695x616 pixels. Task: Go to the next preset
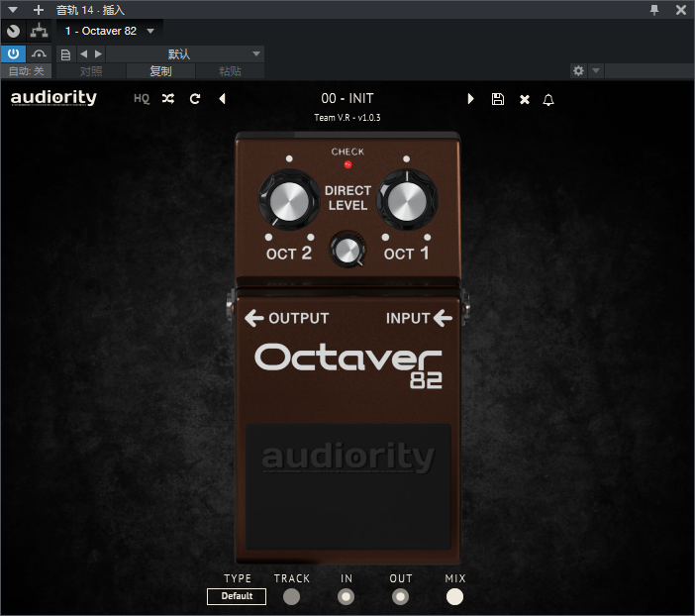pos(471,99)
